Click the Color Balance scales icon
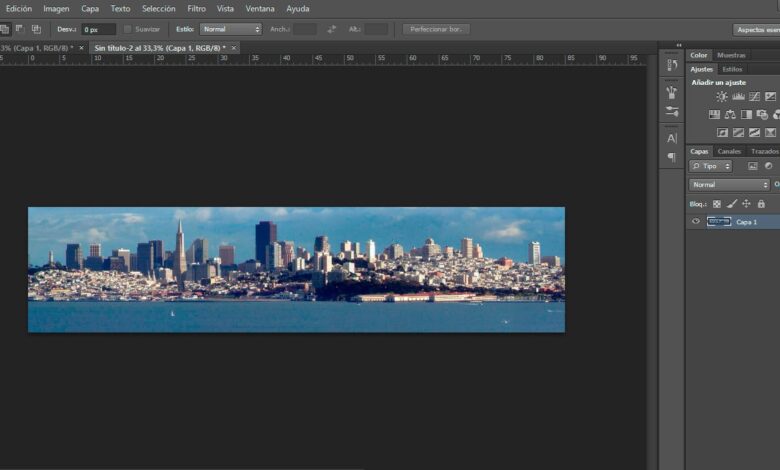Image resolution: width=780 pixels, height=470 pixels. (x=730, y=115)
